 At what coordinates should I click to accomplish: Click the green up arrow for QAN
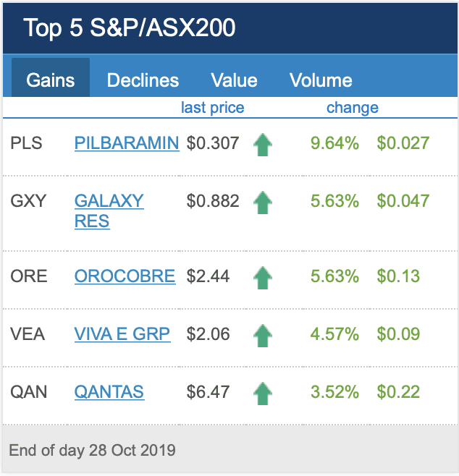[262, 393]
